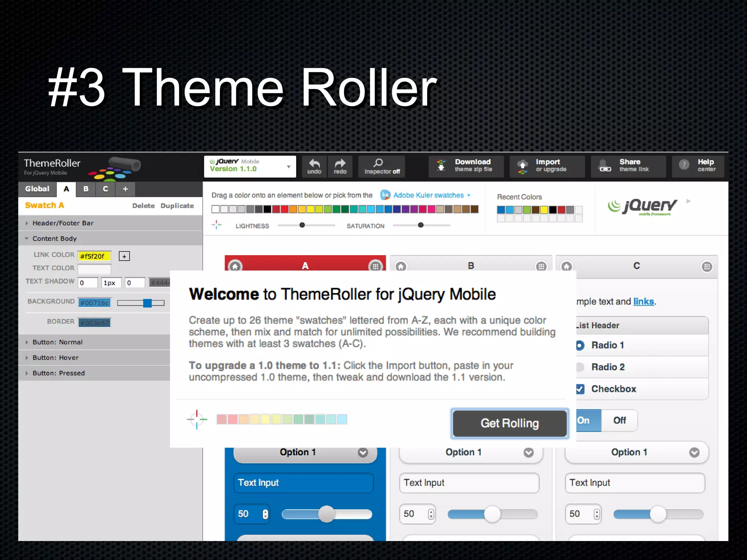Click the ThemeRoller logo
The height and width of the screenshot is (560, 747).
pyautogui.click(x=82, y=167)
